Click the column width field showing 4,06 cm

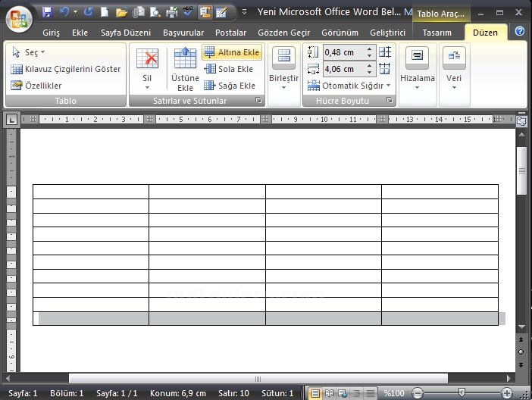coord(343,69)
